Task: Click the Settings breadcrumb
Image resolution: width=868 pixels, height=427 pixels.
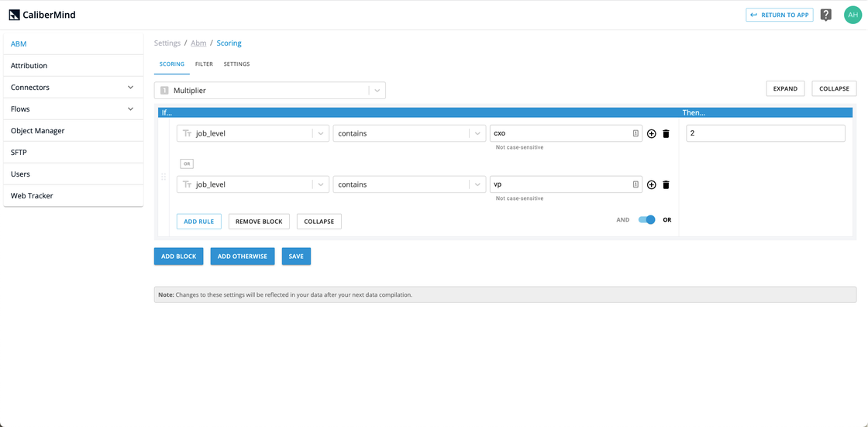Action: (167, 43)
